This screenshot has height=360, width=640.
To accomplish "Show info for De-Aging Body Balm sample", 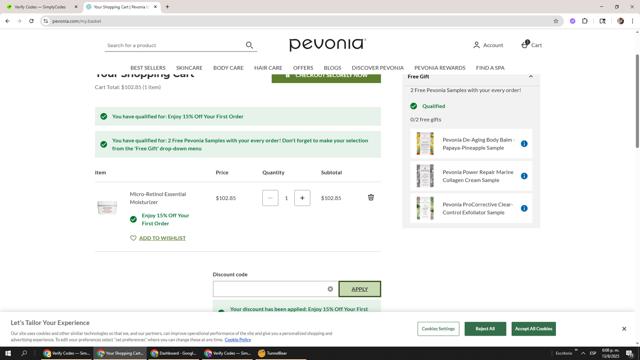I will pyautogui.click(x=524, y=144).
